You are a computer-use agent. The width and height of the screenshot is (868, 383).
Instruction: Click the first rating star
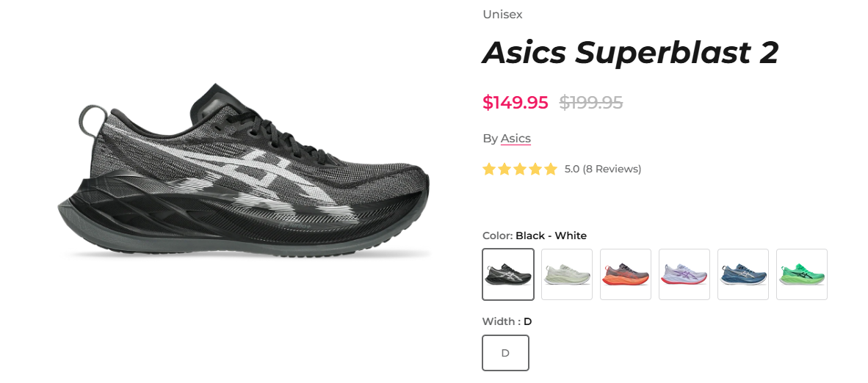[489, 169]
